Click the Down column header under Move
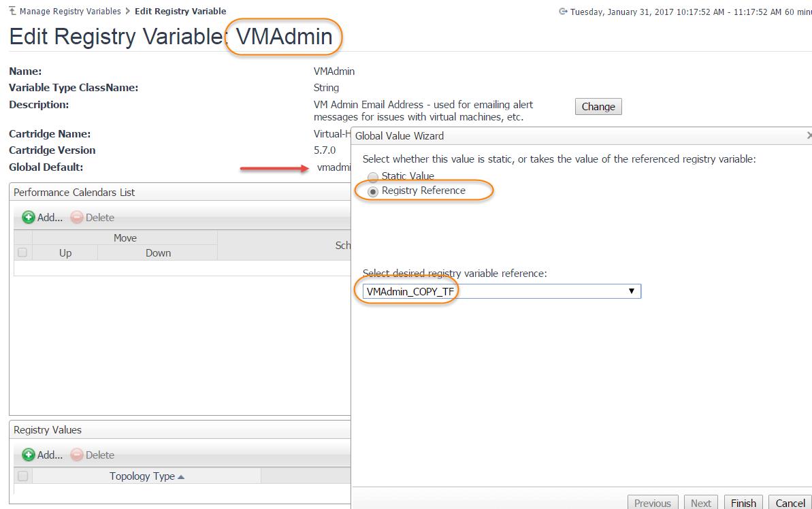Screen dimensions: 812x509 (158, 253)
